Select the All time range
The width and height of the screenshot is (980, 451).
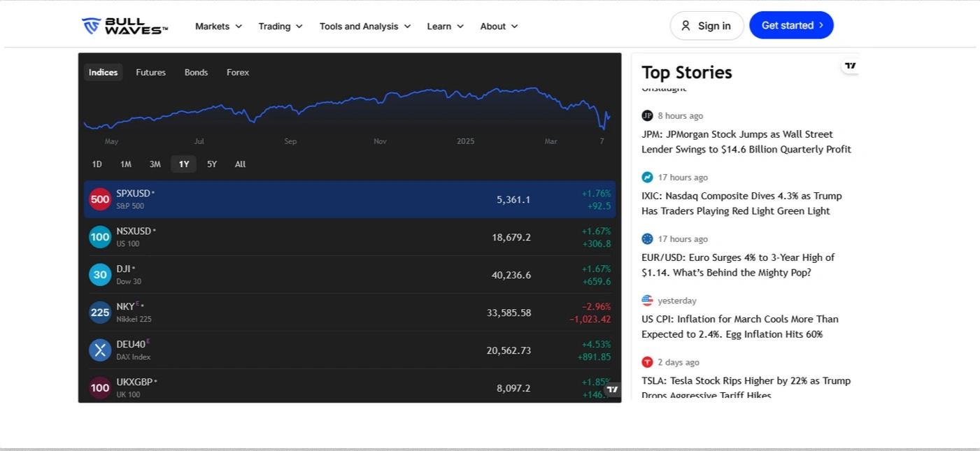[240, 164]
